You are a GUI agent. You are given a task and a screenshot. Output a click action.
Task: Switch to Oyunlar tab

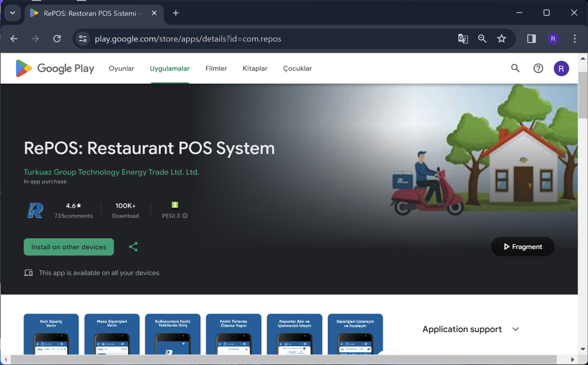pyautogui.click(x=121, y=68)
